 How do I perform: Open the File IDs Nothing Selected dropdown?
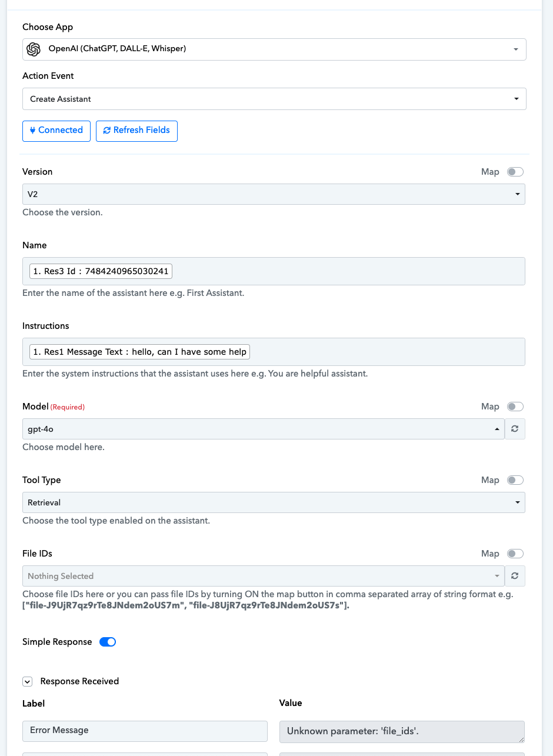263,576
